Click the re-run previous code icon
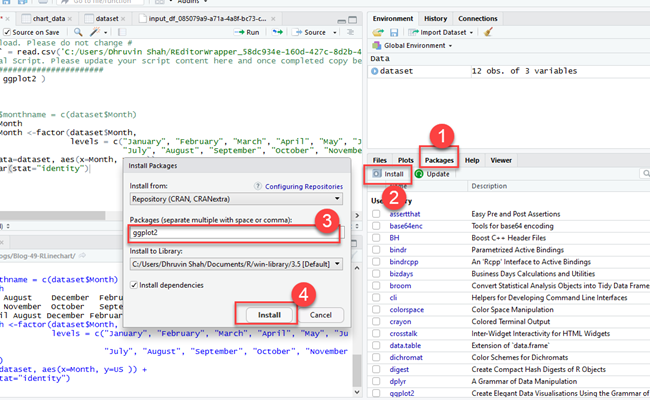Screen dimensions: 650x400 pos(277,32)
